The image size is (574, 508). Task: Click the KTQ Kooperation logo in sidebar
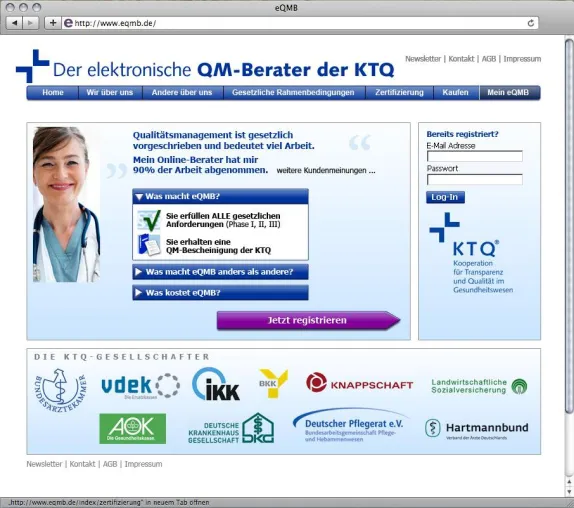point(471,253)
